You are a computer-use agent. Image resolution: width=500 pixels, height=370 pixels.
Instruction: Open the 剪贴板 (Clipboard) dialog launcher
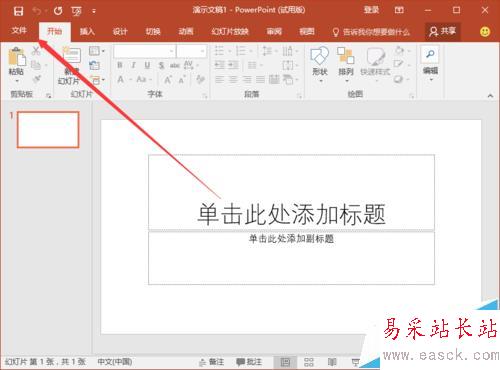coord(49,96)
